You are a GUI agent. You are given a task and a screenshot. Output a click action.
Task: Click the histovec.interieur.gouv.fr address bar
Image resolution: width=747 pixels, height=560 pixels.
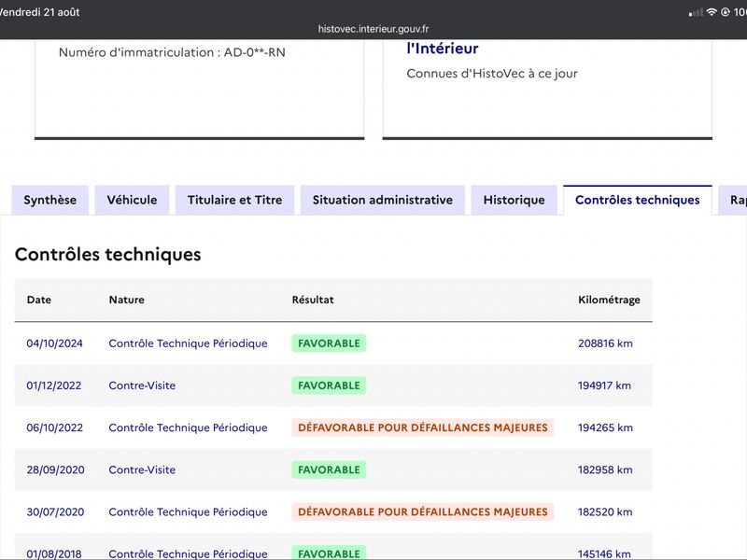click(373, 29)
